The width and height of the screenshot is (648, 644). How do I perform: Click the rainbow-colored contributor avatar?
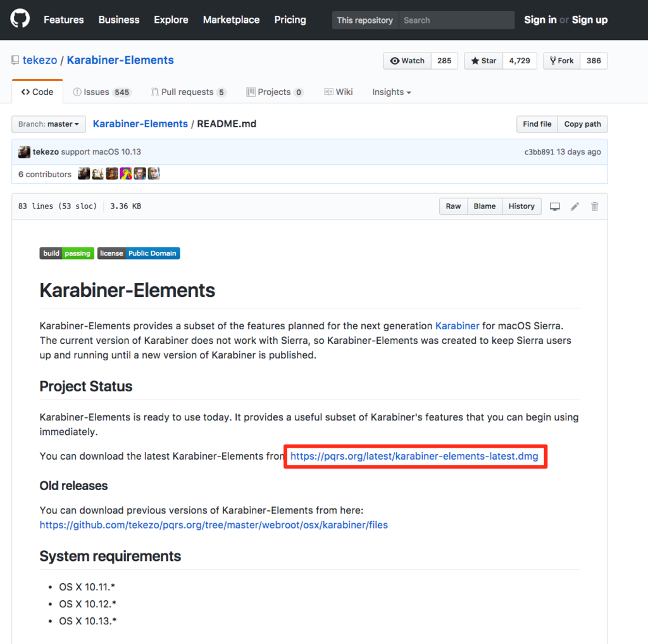click(x=126, y=174)
